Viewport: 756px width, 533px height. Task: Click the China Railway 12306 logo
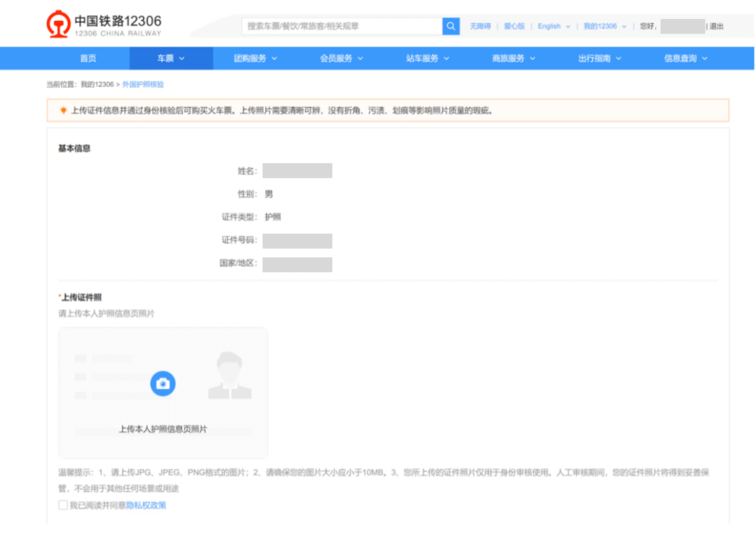[x=104, y=25]
